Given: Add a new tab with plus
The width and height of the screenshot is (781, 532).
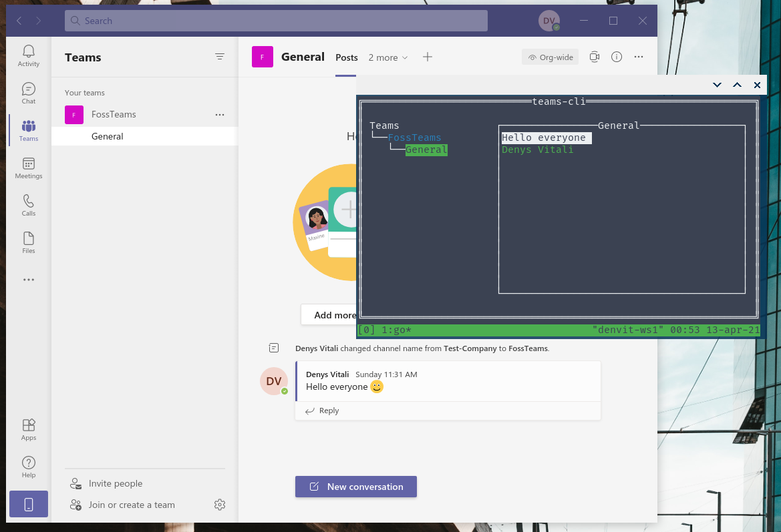Looking at the screenshot, I should click(428, 57).
